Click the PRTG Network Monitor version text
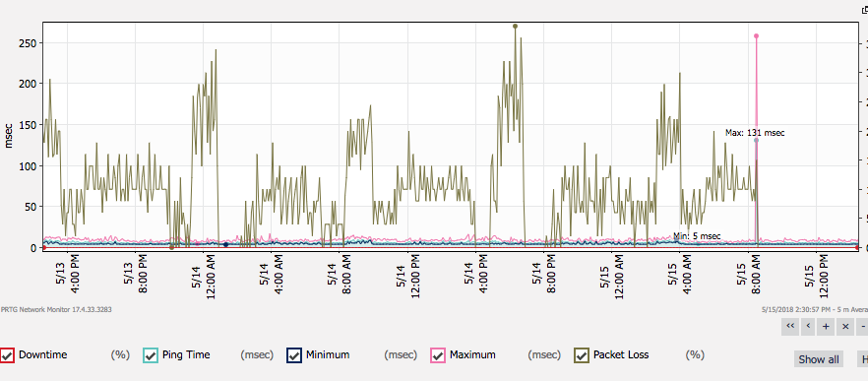868x381 pixels. click(56, 309)
